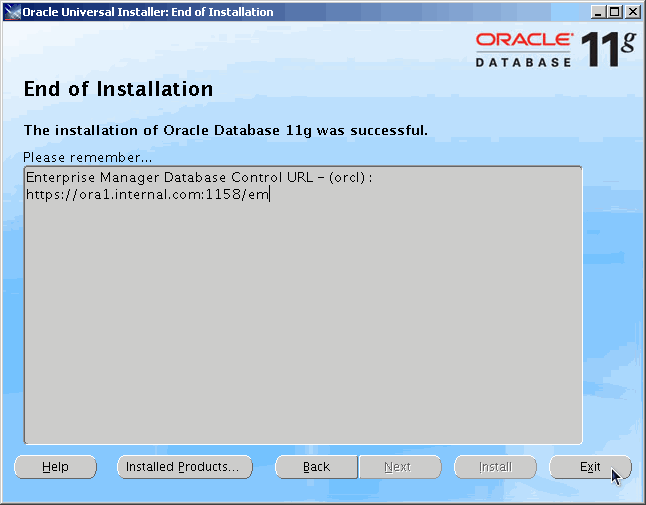Screen dimensions: 646x505
Task: Click the 11g version logo
Action: point(610,48)
